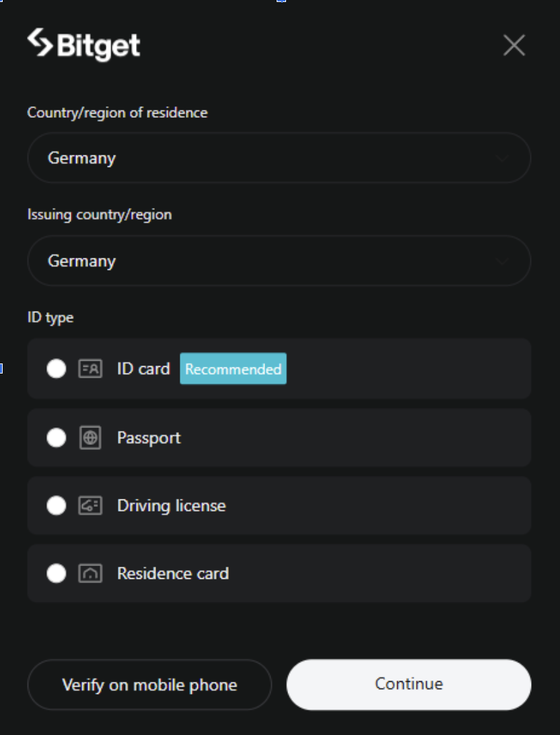Click the Passport globe icon
Image resolution: width=560 pixels, height=735 pixels.
coord(90,438)
